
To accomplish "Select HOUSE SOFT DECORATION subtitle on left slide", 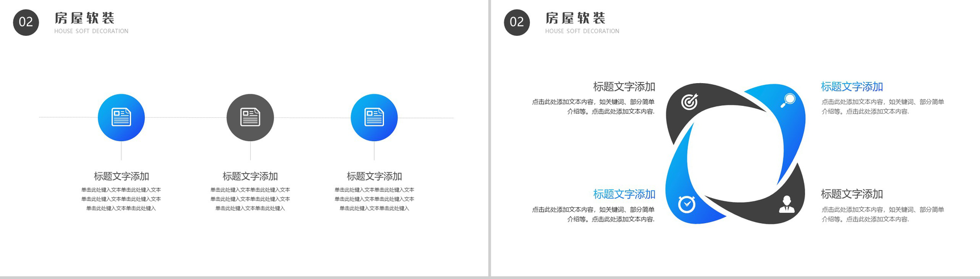I will click(91, 31).
